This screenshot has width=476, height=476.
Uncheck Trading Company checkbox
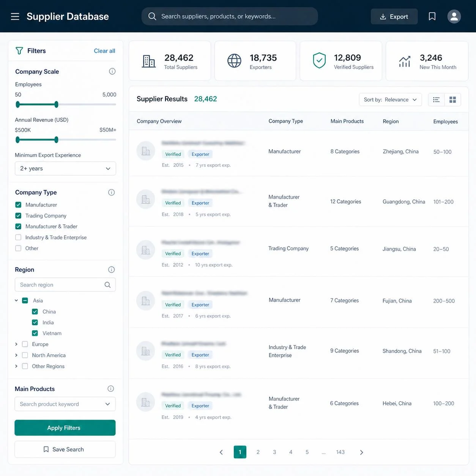tap(18, 216)
